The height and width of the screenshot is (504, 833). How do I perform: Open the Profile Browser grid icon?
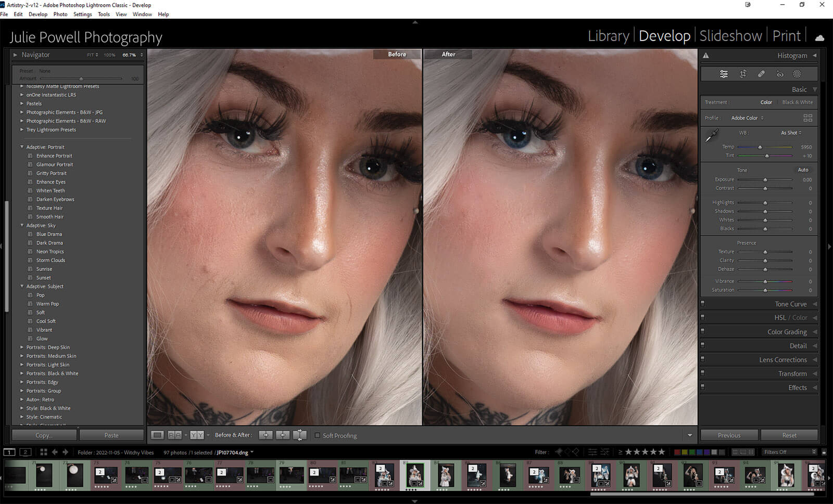tap(807, 118)
